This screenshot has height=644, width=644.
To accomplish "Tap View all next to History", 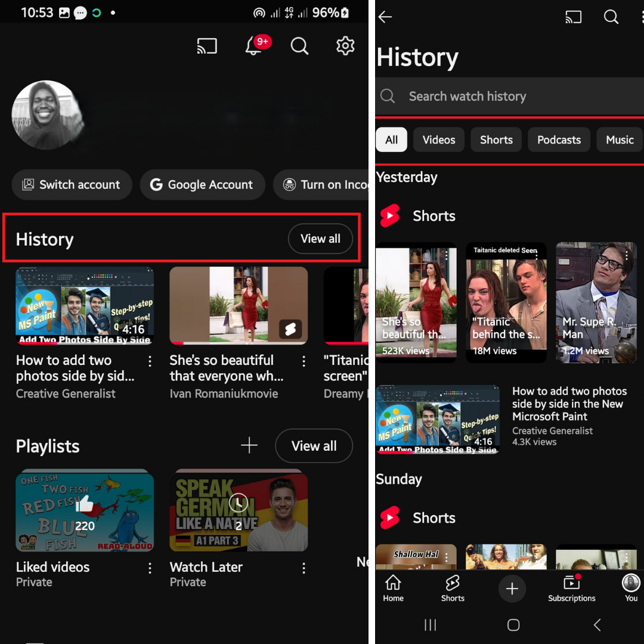I will point(320,239).
